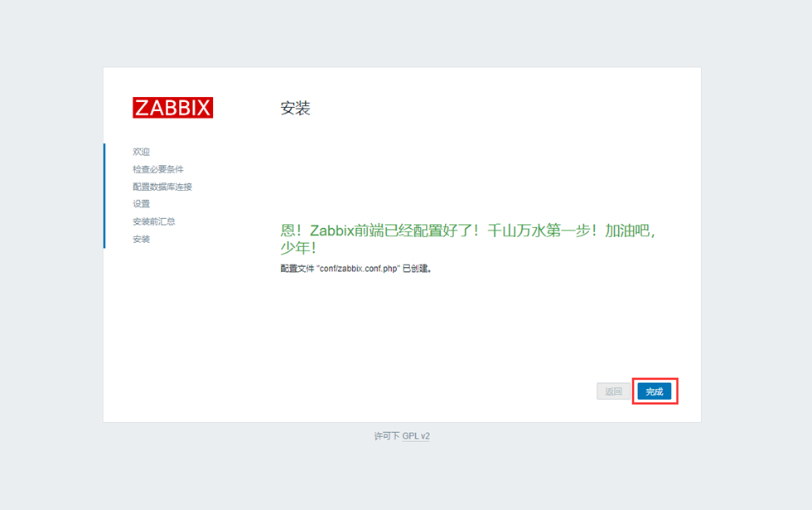Select the 设置 step in sidebar

[x=141, y=204]
